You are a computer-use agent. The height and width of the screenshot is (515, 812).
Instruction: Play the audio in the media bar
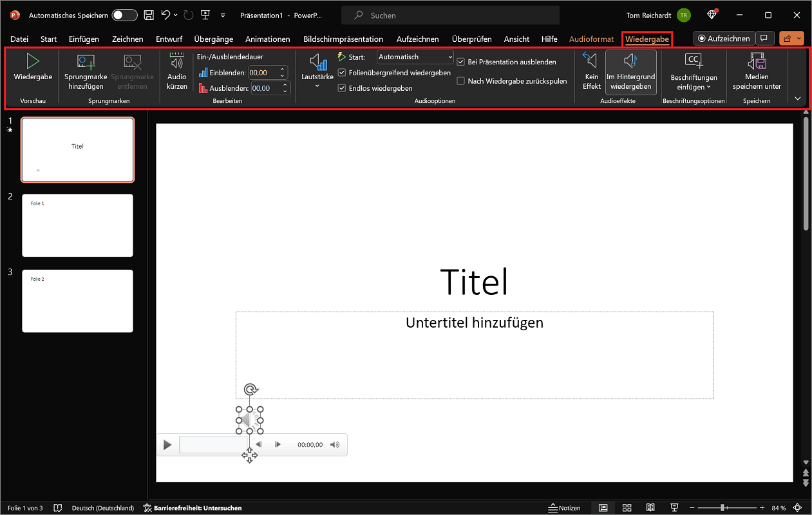point(167,445)
